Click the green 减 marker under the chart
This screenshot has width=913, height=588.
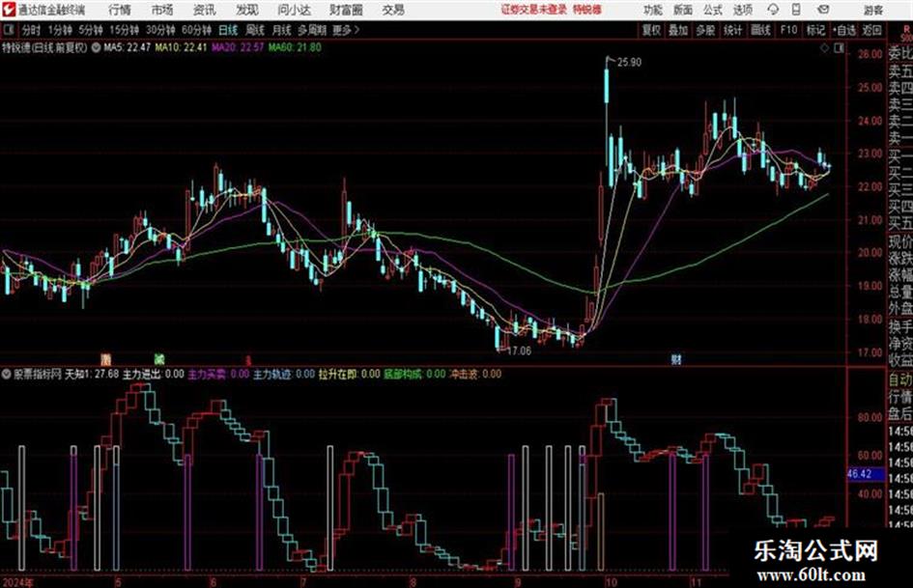pyautogui.click(x=159, y=359)
